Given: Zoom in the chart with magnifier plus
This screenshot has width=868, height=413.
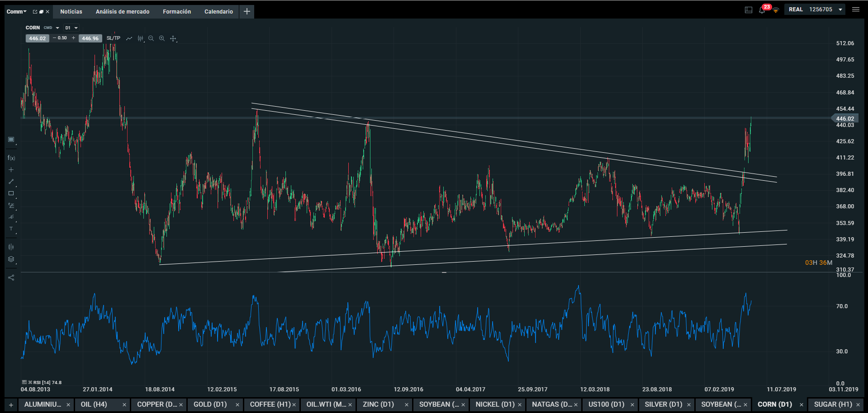Looking at the screenshot, I should 162,38.
